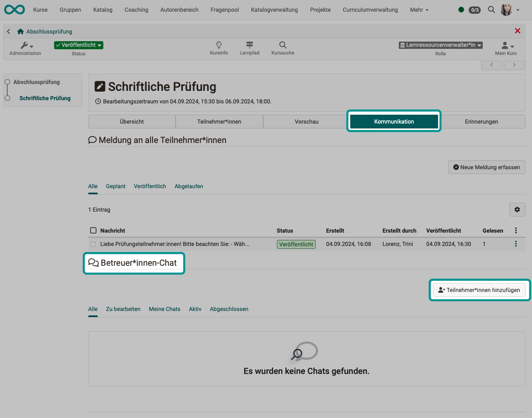Viewport: 532px width, 418px height.
Task: Click the back arrow in the breadcrumb bar
Action: 8,31
